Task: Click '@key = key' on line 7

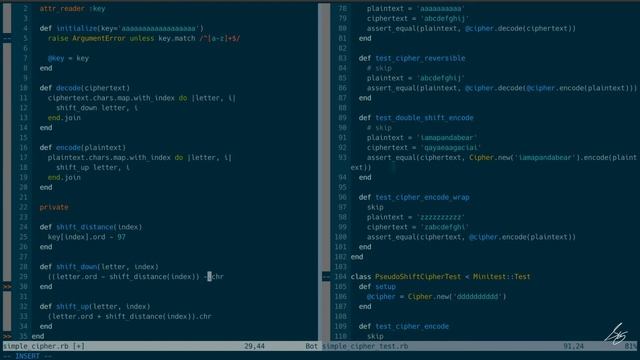Action: pos(68,58)
